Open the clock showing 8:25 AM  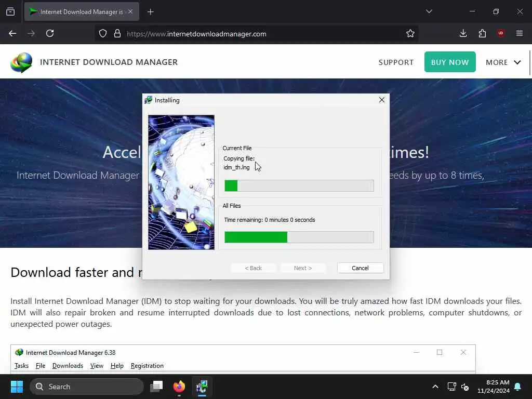point(494,387)
